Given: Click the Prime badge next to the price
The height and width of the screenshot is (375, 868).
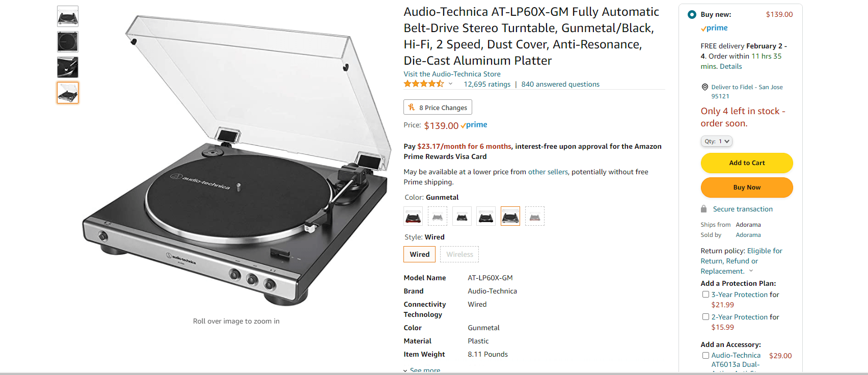Looking at the screenshot, I should pyautogui.click(x=474, y=125).
